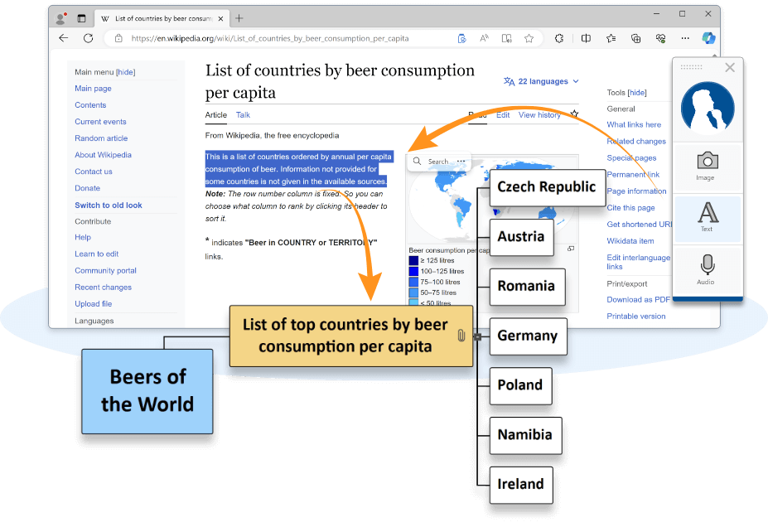768x532 pixels.
Task: Click the ≥ 125 litres legend swatch
Action: point(413,260)
